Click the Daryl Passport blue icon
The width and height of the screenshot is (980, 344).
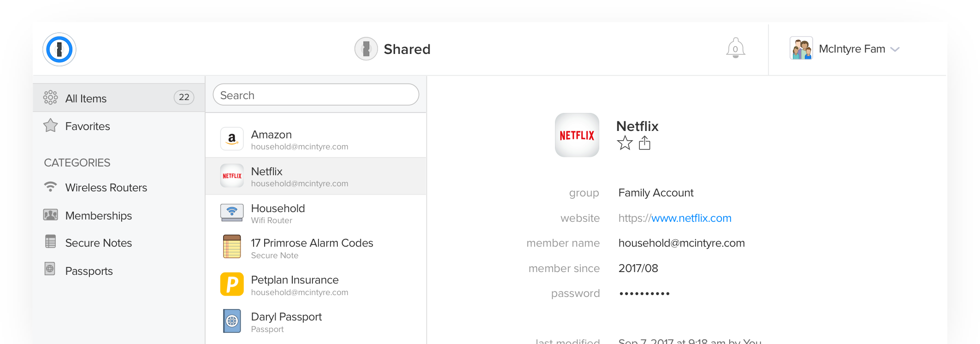232,321
